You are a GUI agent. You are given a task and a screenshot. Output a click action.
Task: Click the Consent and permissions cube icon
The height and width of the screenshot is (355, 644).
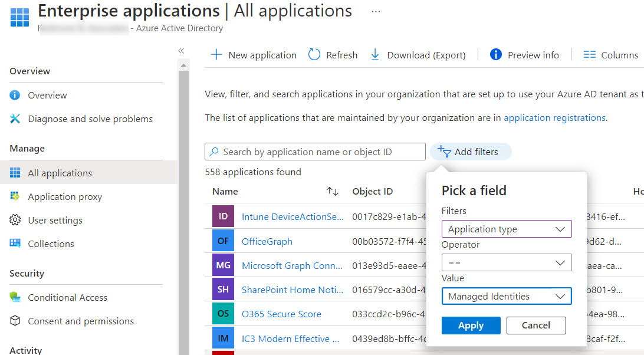[x=15, y=320]
